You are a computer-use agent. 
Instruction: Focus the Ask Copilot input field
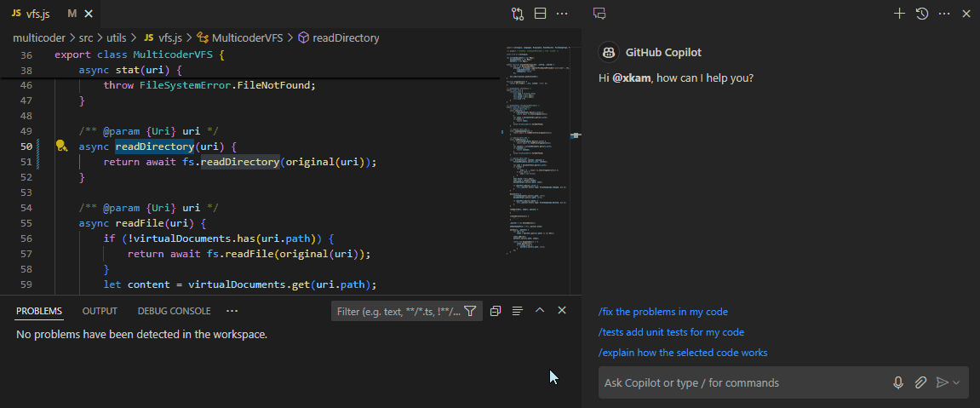741,383
